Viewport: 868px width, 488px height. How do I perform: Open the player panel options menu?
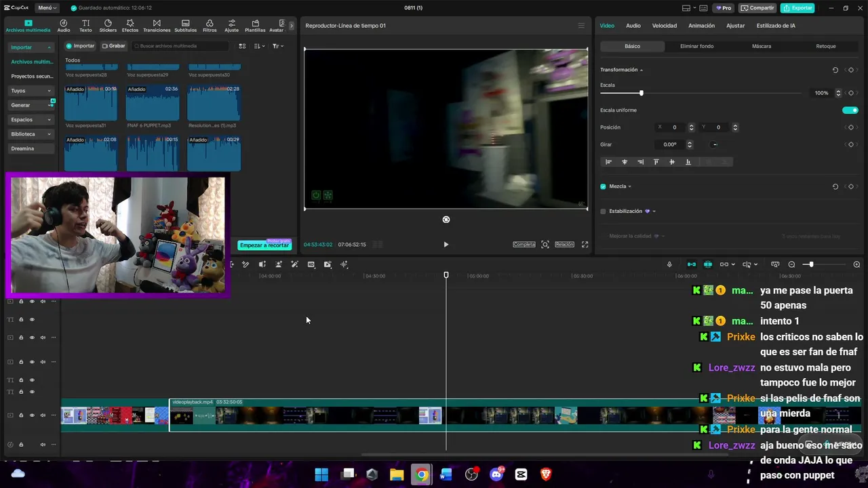pos(581,26)
